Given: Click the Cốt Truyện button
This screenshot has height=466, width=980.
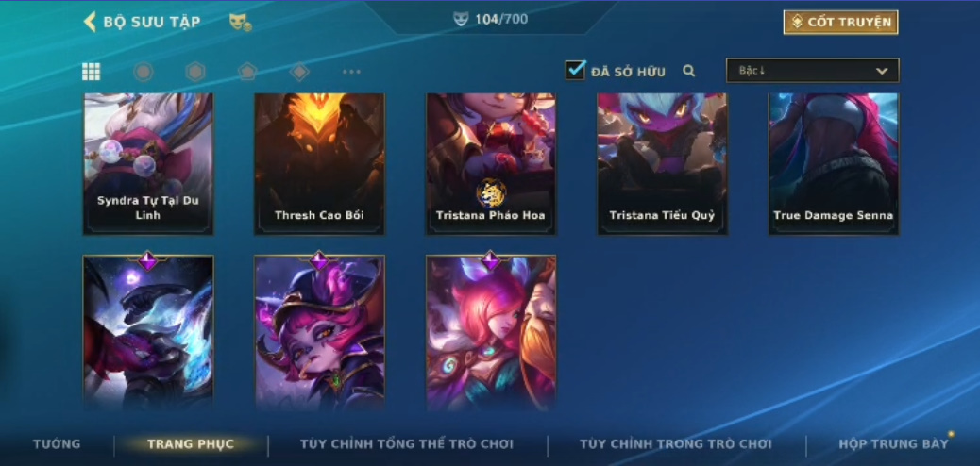Looking at the screenshot, I should tap(840, 22).
